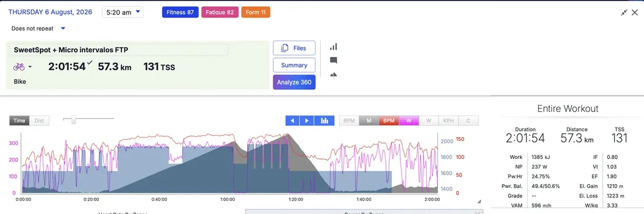Open the comments speech bubble icon
The width and height of the screenshot is (644, 214).
tap(334, 60)
